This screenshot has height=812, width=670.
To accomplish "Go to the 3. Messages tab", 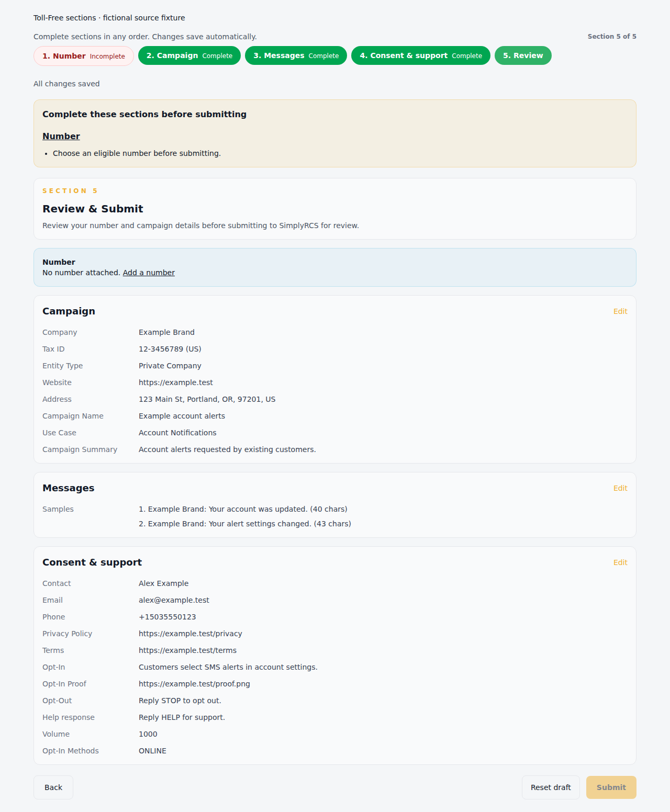I will (296, 55).
